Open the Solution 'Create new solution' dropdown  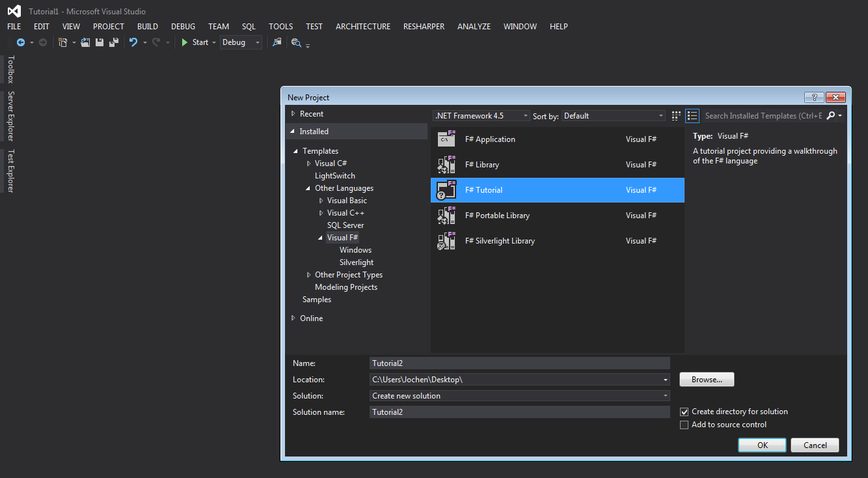[x=519, y=396]
